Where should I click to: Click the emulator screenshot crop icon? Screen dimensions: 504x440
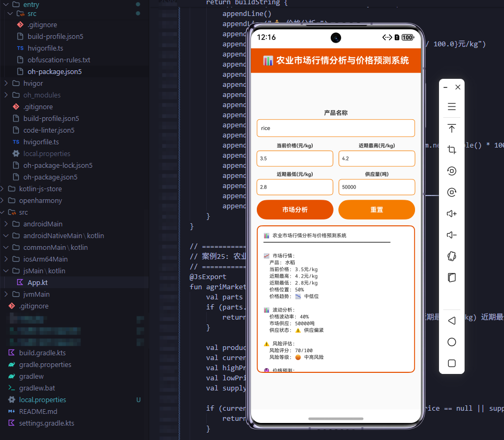click(452, 150)
